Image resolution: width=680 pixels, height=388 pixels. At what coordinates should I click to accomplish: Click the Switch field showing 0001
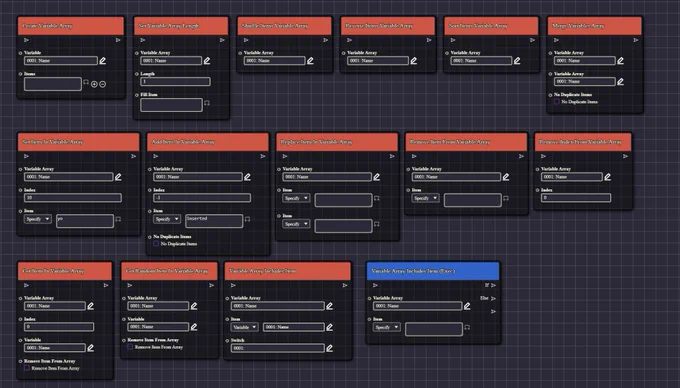click(x=278, y=348)
